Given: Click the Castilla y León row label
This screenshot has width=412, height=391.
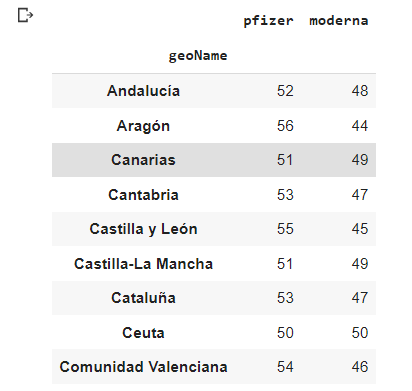Looking at the screenshot, I should click(x=143, y=229).
